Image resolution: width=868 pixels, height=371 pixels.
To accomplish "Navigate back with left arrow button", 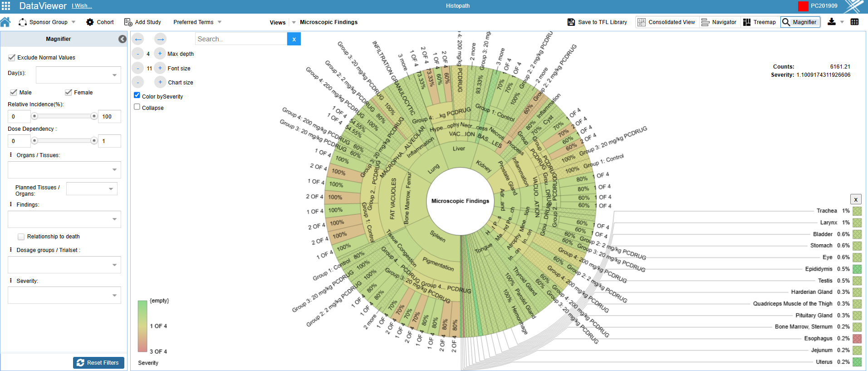I will [138, 39].
